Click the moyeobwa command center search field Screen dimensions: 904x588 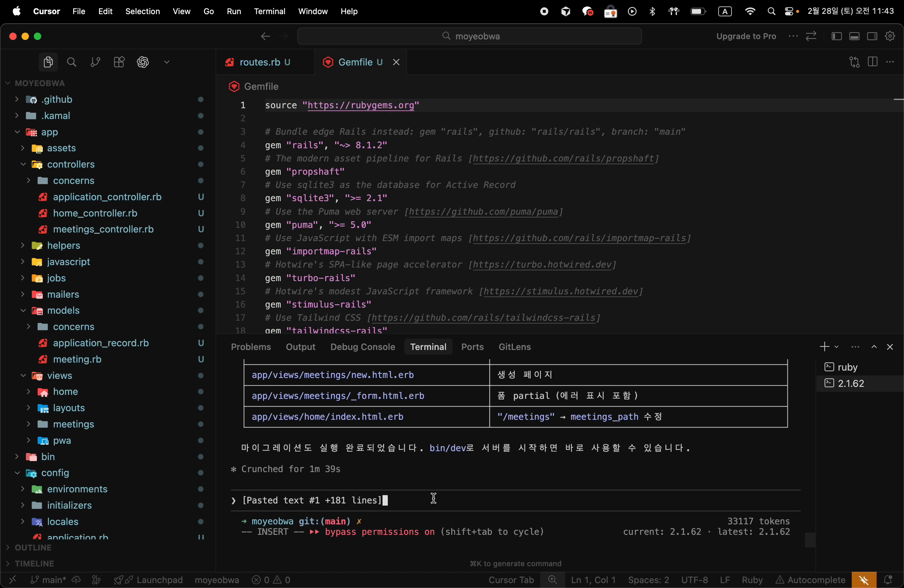coord(470,36)
